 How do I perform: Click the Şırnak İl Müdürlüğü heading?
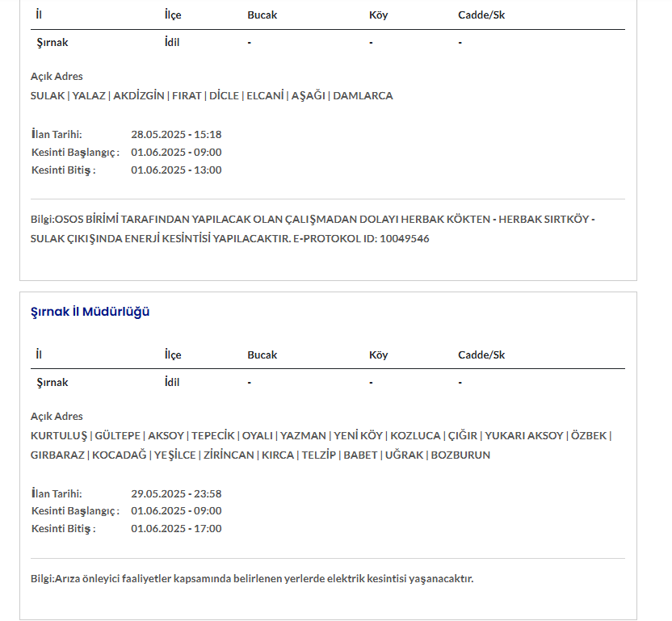click(90, 312)
